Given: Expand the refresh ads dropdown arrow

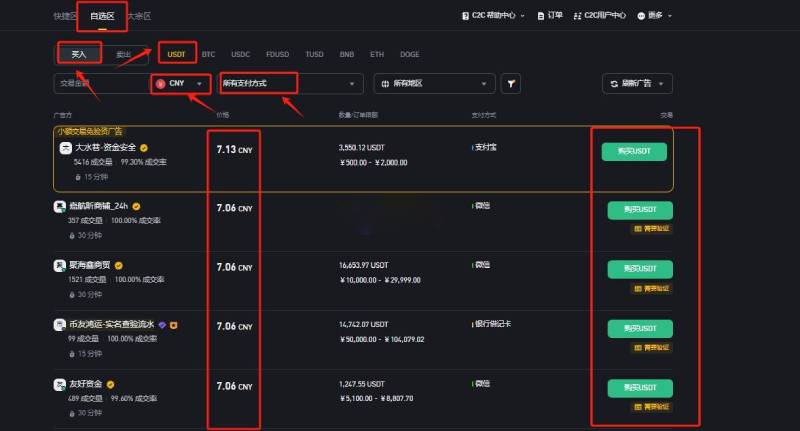Looking at the screenshot, I should [661, 84].
